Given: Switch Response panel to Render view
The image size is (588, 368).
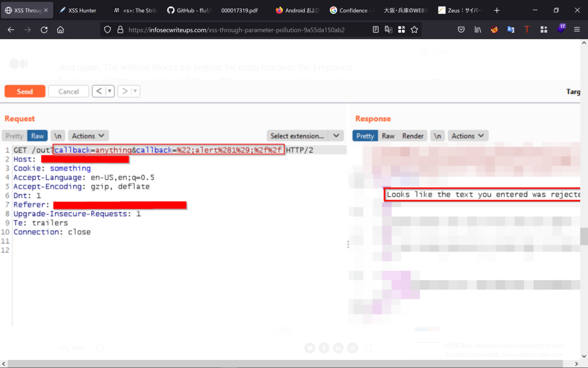Looking at the screenshot, I should click(x=413, y=135).
